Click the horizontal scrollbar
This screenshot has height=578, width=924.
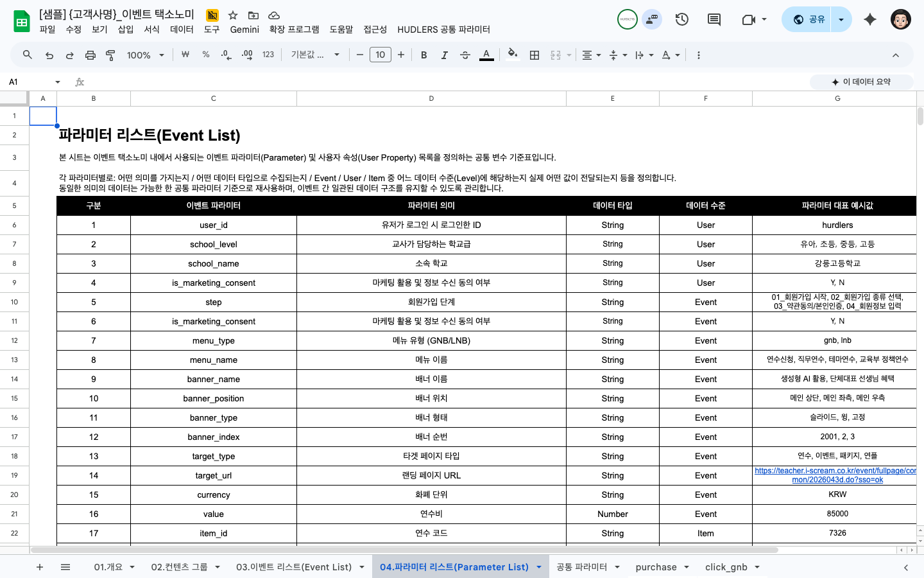404,550
